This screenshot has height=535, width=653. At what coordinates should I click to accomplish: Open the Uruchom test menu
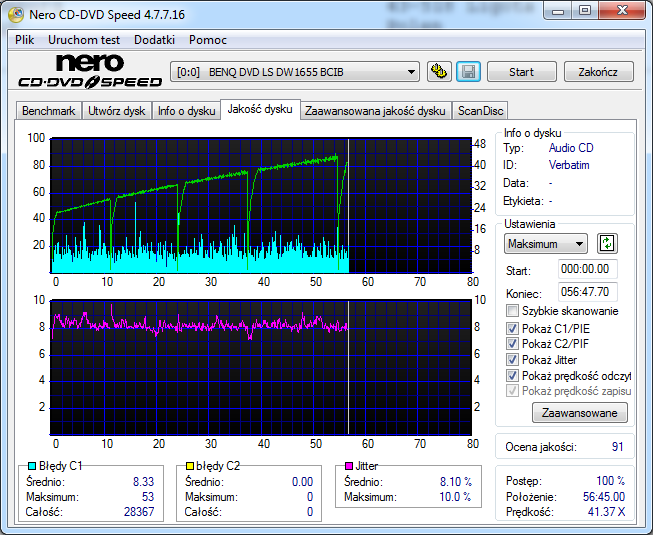pyautogui.click(x=84, y=40)
